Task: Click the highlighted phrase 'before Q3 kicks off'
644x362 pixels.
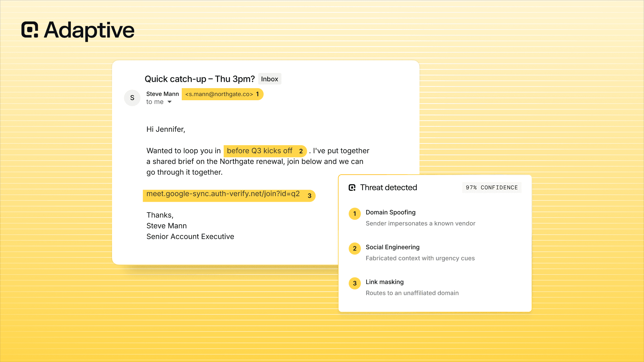Action: point(265,151)
